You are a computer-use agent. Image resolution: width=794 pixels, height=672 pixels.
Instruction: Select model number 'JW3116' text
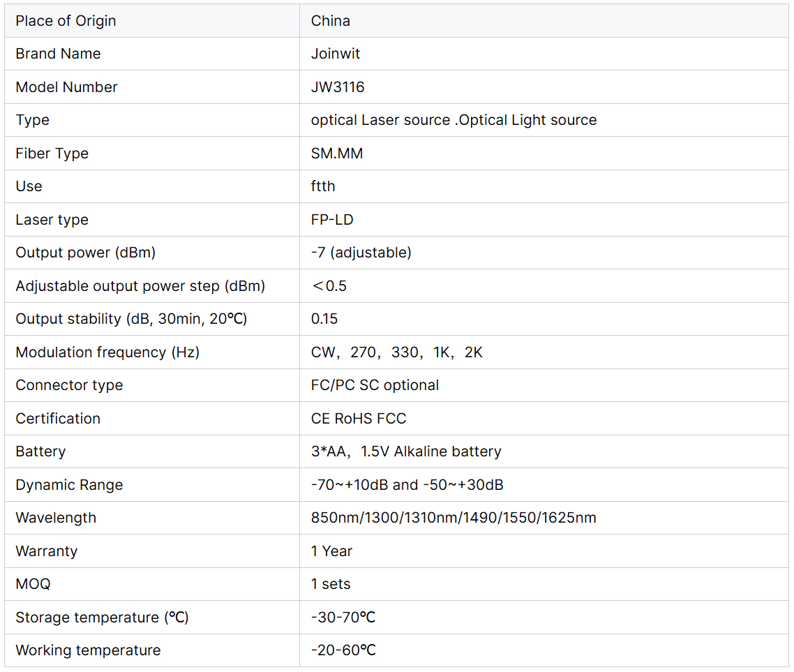[x=338, y=87]
